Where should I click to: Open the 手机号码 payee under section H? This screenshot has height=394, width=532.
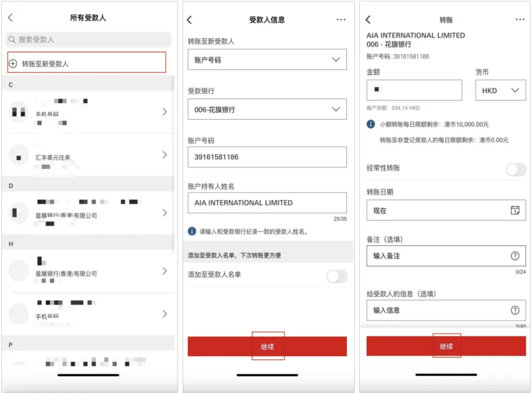pyautogui.click(x=88, y=314)
